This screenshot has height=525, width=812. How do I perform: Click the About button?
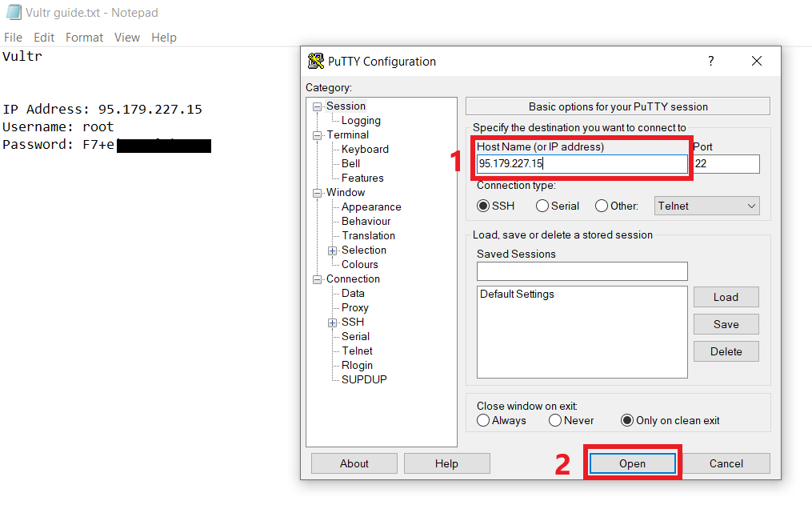[354, 463]
